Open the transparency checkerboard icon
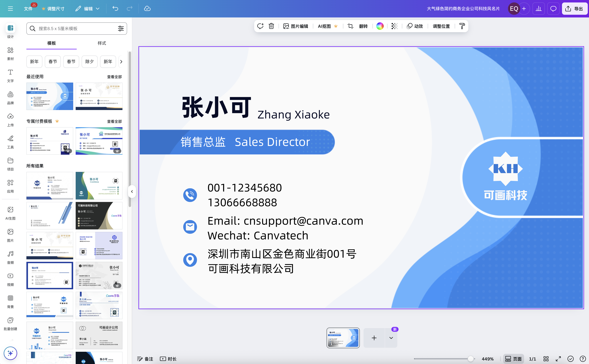 (395, 26)
